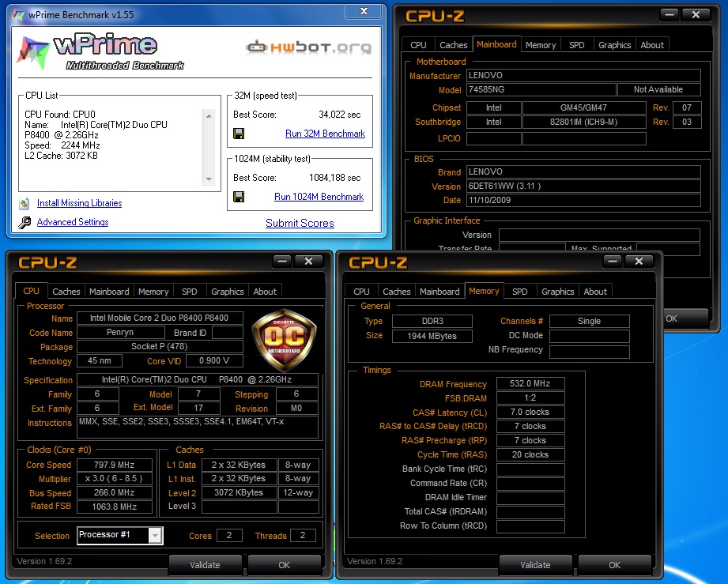The width and height of the screenshot is (728, 584).
Task: Minimize the CPU-Z CPU tab window
Action: click(x=282, y=262)
